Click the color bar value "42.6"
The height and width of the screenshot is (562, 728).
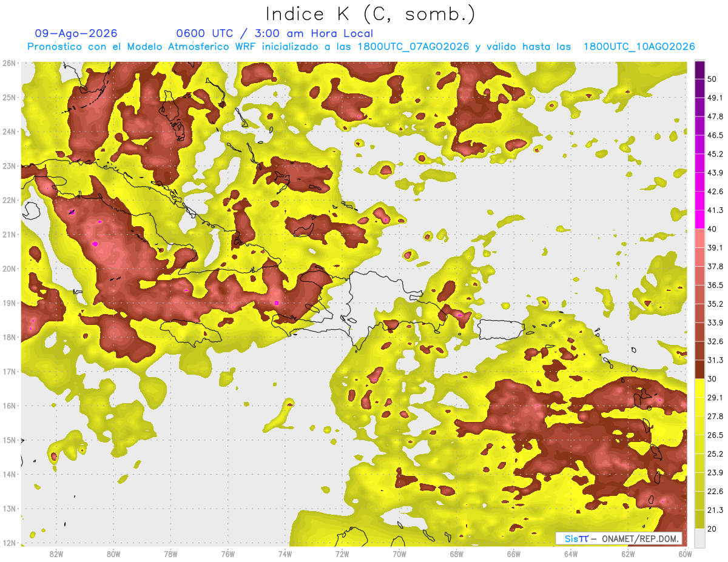tap(715, 192)
